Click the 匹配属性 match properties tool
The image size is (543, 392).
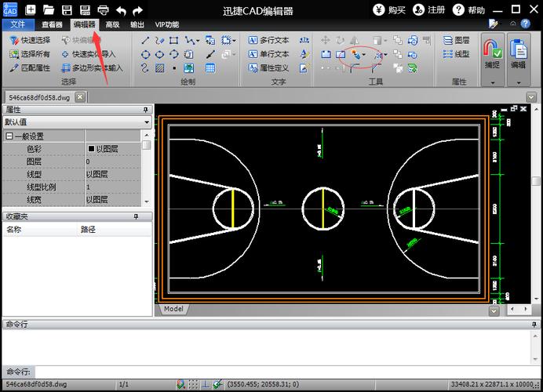click(x=30, y=68)
